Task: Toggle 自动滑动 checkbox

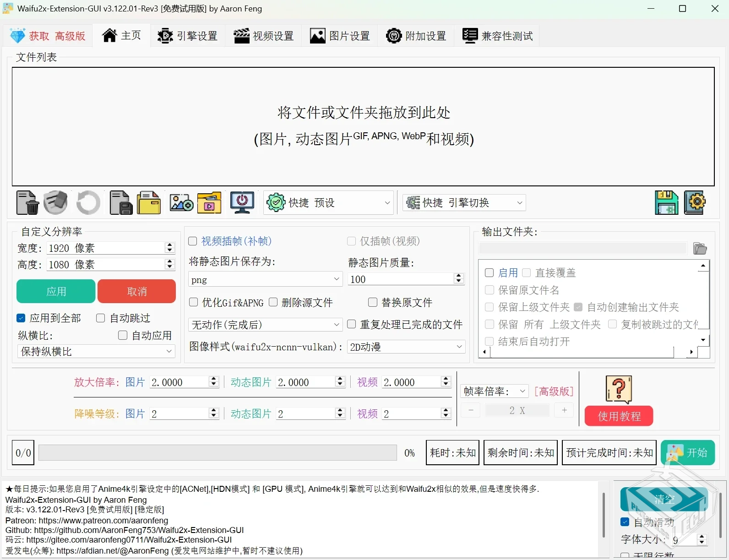Action: (x=625, y=522)
